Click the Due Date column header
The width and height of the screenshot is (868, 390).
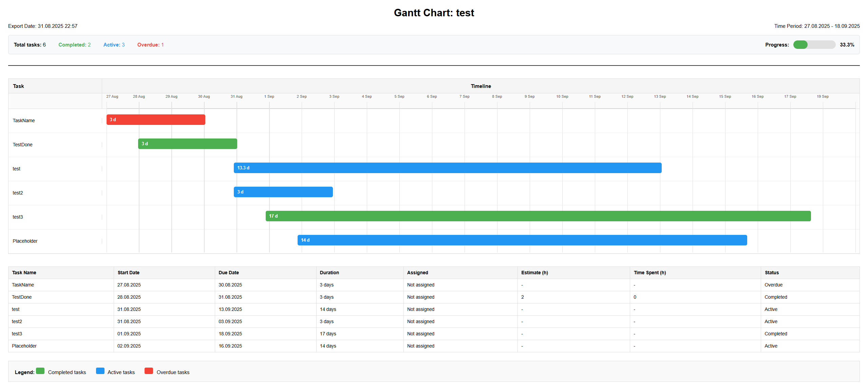[228, 273]
